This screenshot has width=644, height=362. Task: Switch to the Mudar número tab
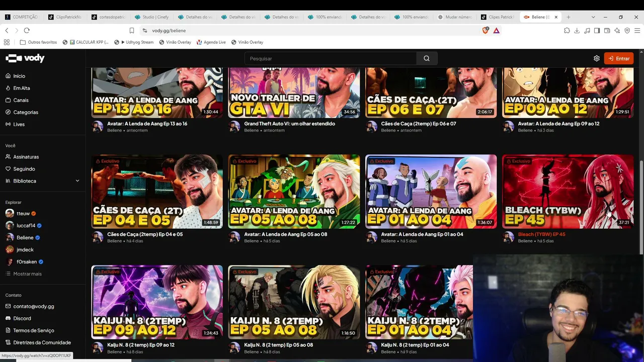[x=454, y=17]
